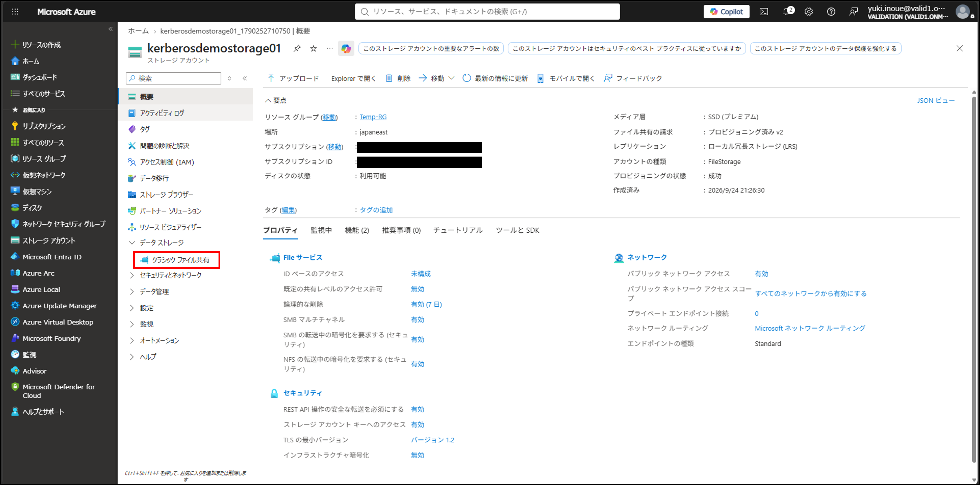Image resolution: width=980 pixels, height=485 pixels.
Task: Click モバイルで開く
Action: click(566, 78)
